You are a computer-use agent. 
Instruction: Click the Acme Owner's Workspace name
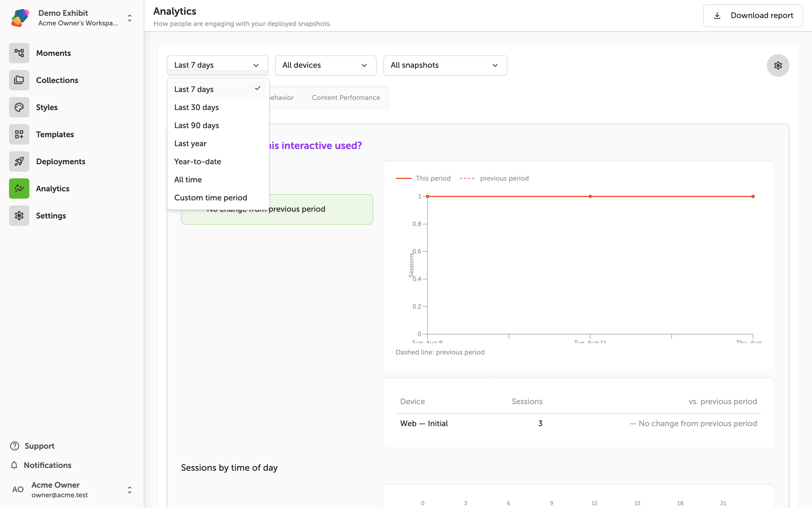point(78,23)
